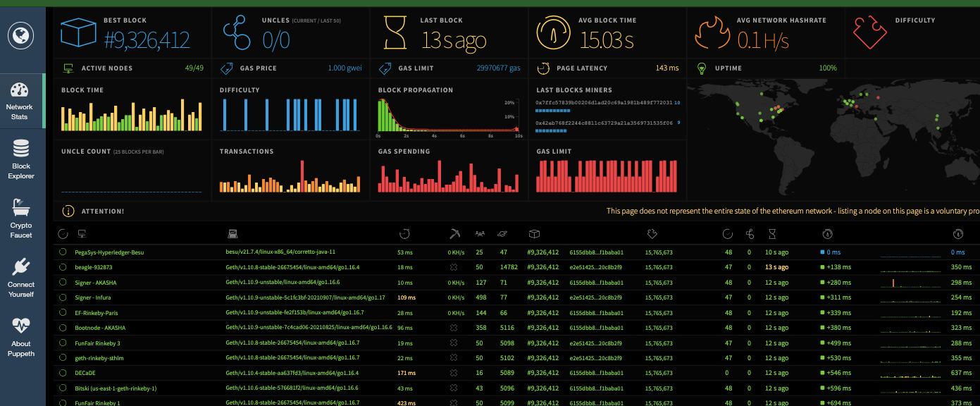Select second miner address 0x42eb768f
This screenshot has width=980, height=406.
(604, 123)
